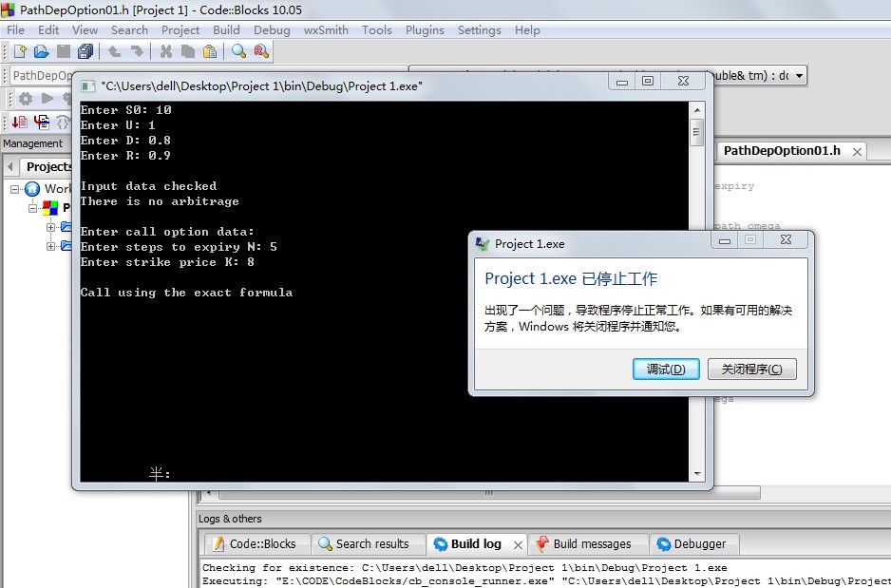Switch to the Search results tab
Image resolution: width=891 pixels, height=588 pixels.
coord(369,543)
